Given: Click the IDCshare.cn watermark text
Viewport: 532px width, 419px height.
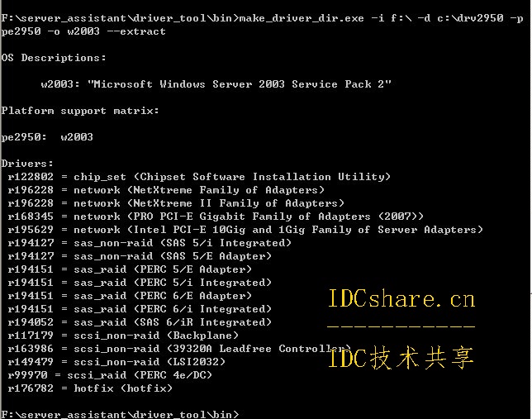Looking at the screenshot, I should (x=401, y=299).
